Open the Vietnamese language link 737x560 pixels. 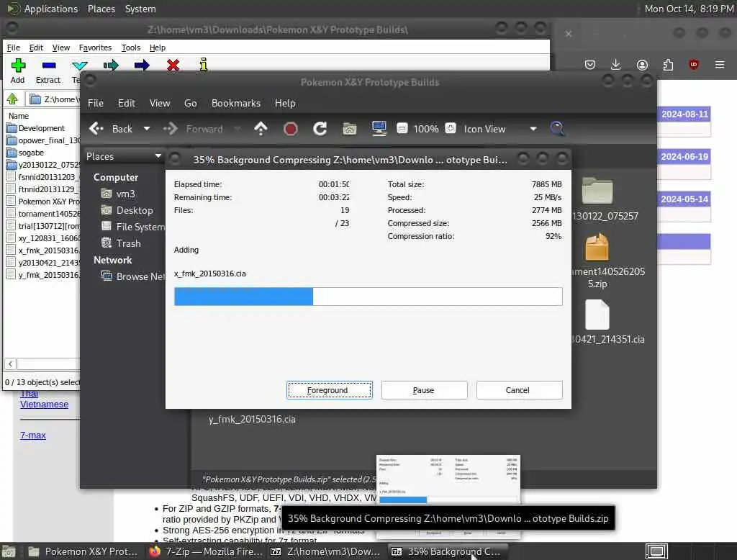tap(44, 405)
